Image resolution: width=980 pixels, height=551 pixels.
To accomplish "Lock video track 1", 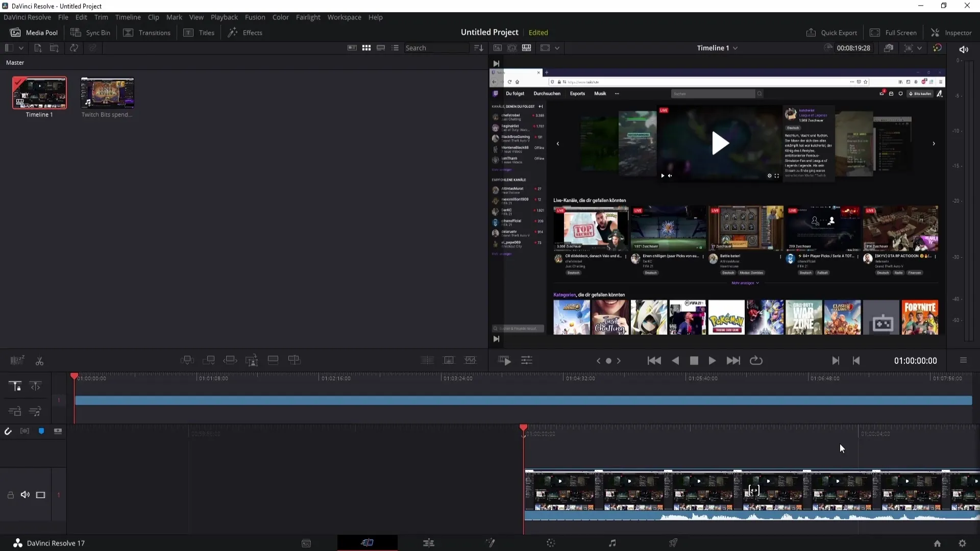I will point(10,495).
